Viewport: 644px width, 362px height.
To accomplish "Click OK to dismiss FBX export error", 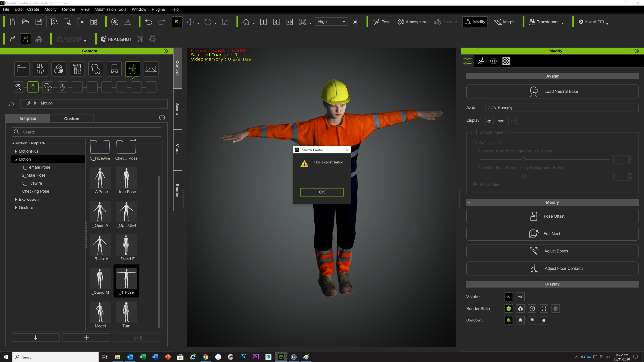I will (x=322, y=192).
